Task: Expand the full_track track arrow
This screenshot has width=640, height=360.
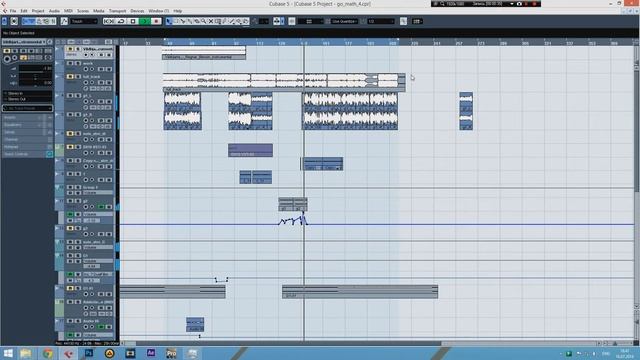Action: pos(58,76)
